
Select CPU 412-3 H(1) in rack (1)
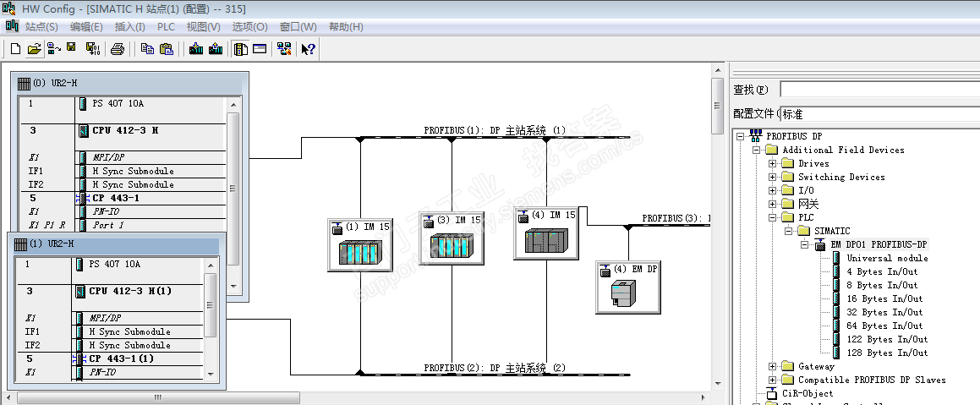(130, 291)
